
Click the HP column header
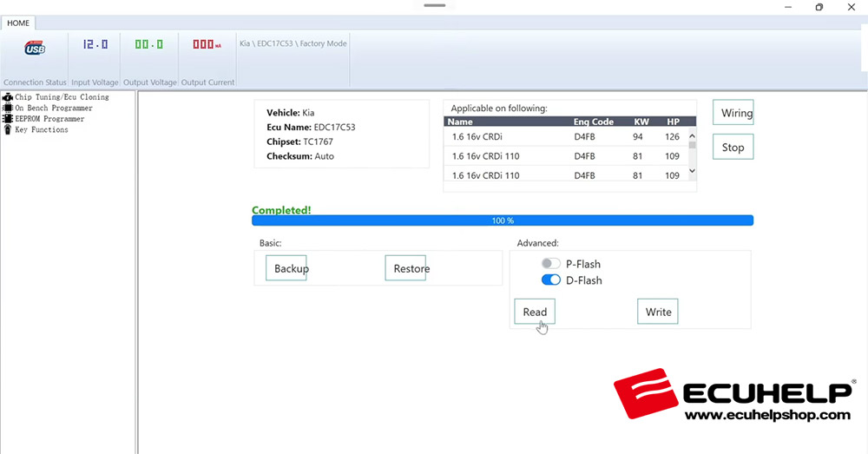tap(673, 122)
